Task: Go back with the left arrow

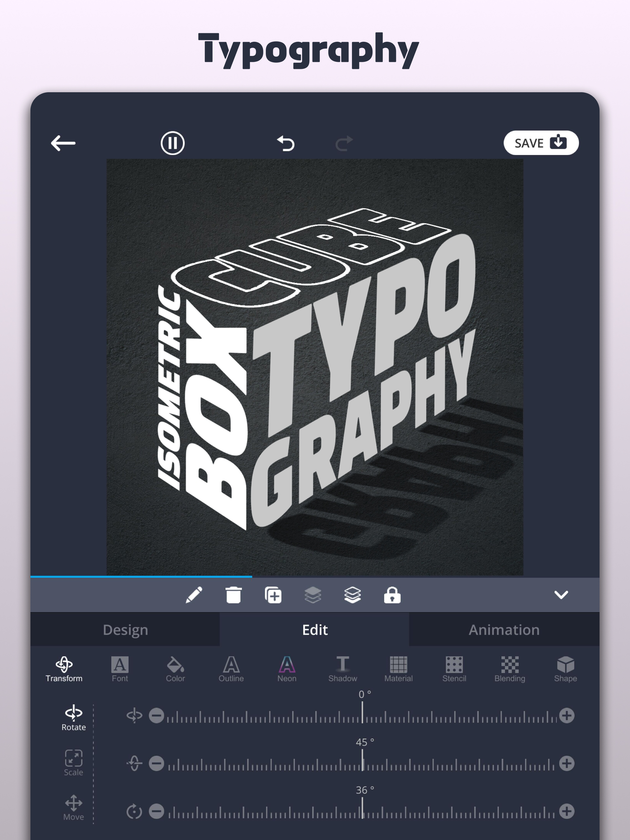Action: [x=63, y=143]
